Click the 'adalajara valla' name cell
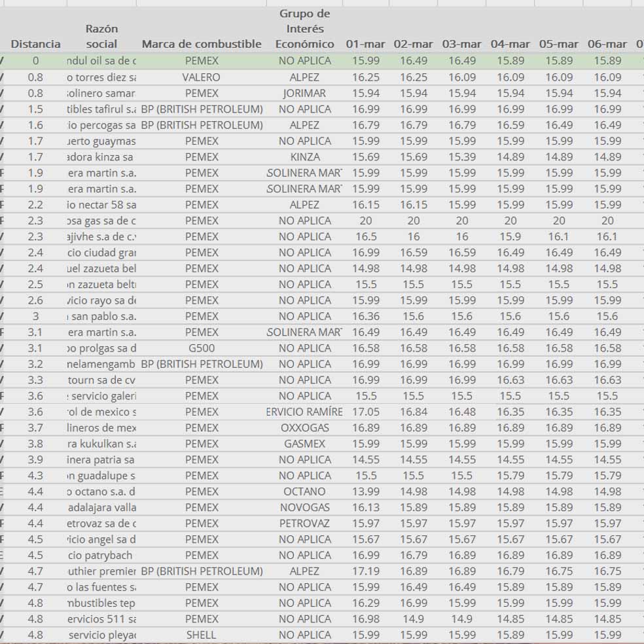644x644 pixels. pos(102,508)
